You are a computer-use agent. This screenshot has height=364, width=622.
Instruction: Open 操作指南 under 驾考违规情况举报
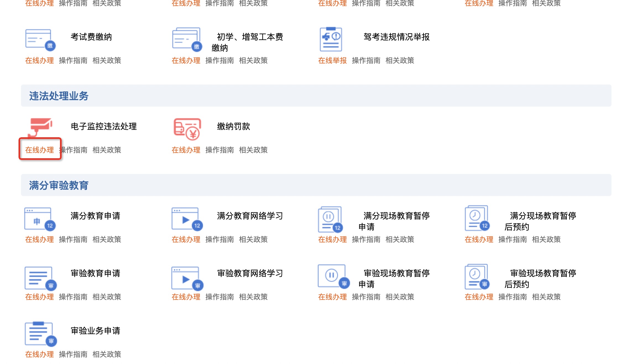pyautogui.click(x=366, y=60)
